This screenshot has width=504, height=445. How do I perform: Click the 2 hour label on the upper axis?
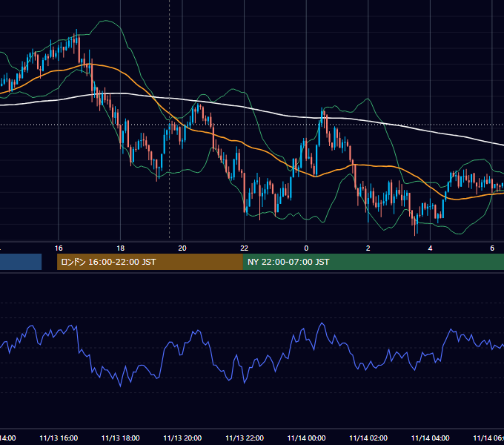pyautogui.click(x=368, y=248)
